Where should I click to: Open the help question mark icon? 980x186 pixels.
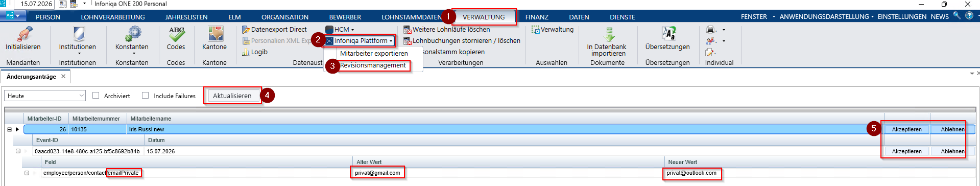(969, 16)
